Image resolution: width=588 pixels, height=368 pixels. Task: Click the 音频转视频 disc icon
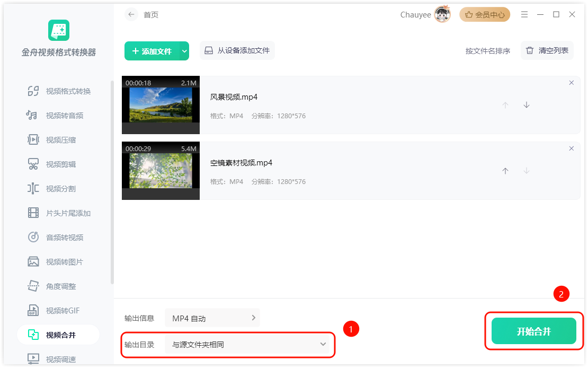33,238
